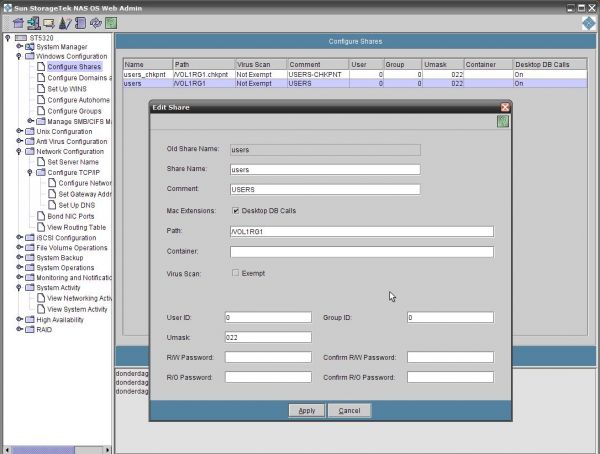The width and height of the screenshot is (600, 454).
Task: Close the Edit Share dialog with red X
Action: tap(505, 107)
